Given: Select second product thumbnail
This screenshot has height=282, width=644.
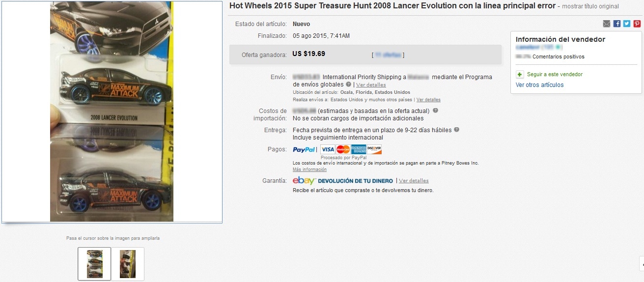Looking at the screenshot, I should click(x=128, y=264).
